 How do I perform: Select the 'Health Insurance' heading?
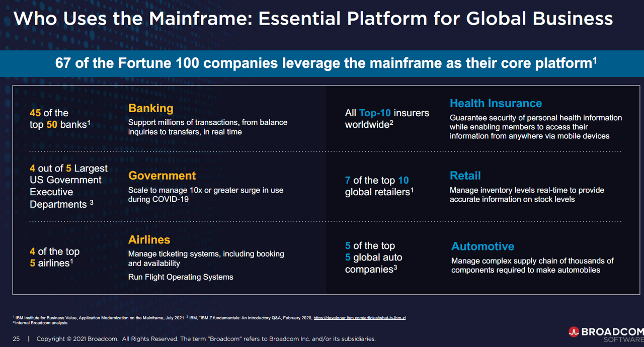click(496, 103)
